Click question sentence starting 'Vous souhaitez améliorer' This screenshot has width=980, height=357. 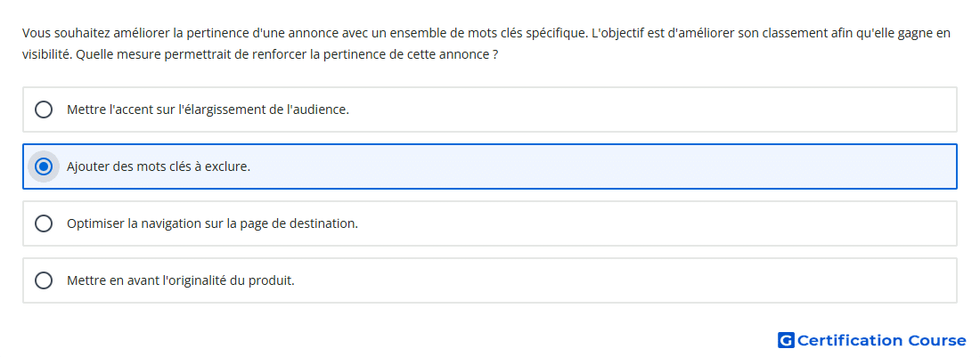pyautogui.click(x=305, y=33)
